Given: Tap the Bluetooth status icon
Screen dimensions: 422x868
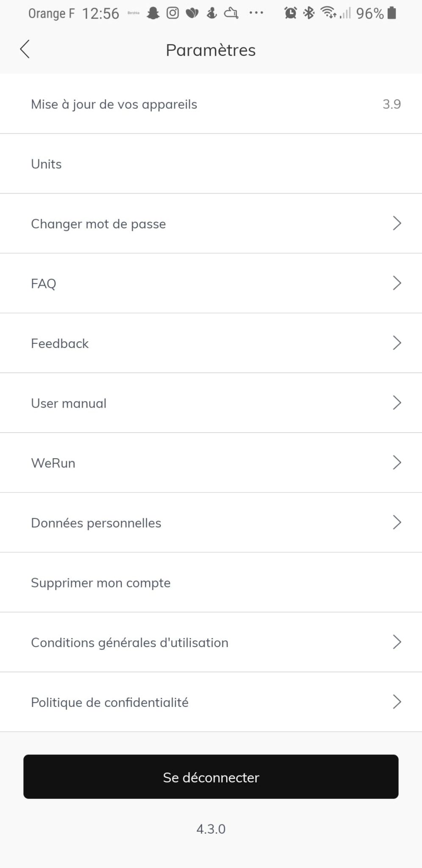Looking at the screenshot, I should (309, 14).
